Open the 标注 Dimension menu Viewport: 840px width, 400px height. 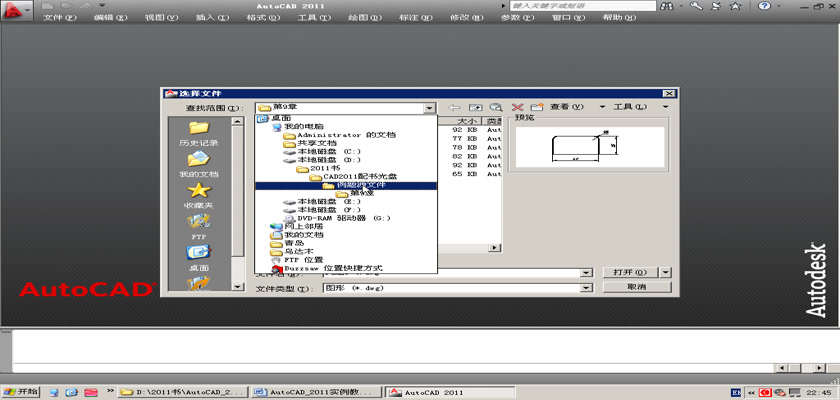pyautogui.click(x=416, y=17)
